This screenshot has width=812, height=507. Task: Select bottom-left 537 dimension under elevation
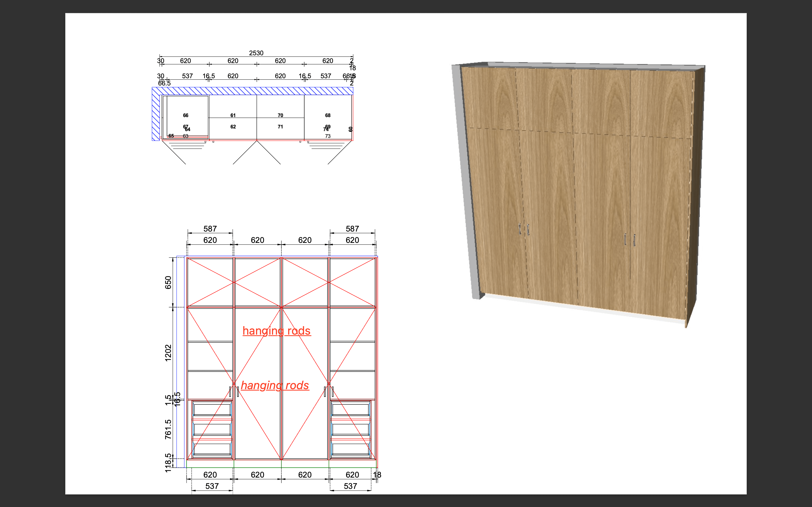click(x=212, y=486)
